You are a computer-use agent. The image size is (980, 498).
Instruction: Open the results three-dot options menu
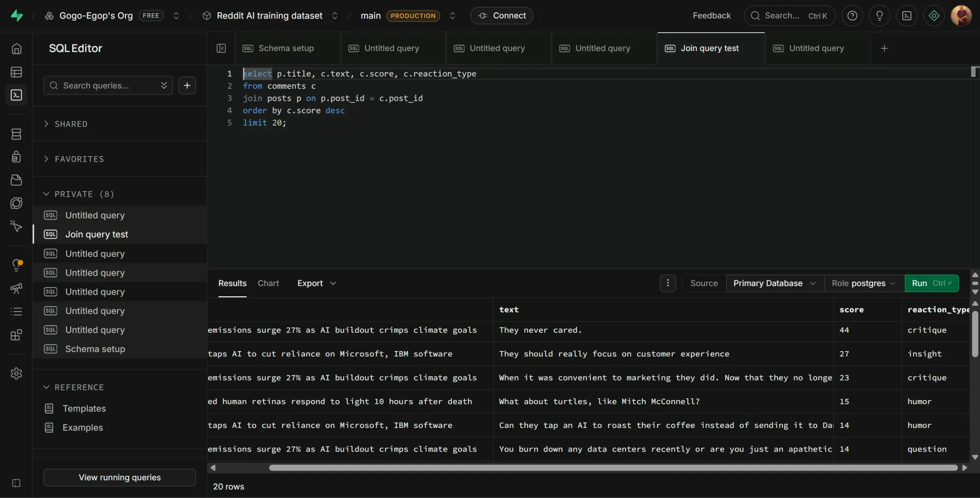click(x=667, y=283)
